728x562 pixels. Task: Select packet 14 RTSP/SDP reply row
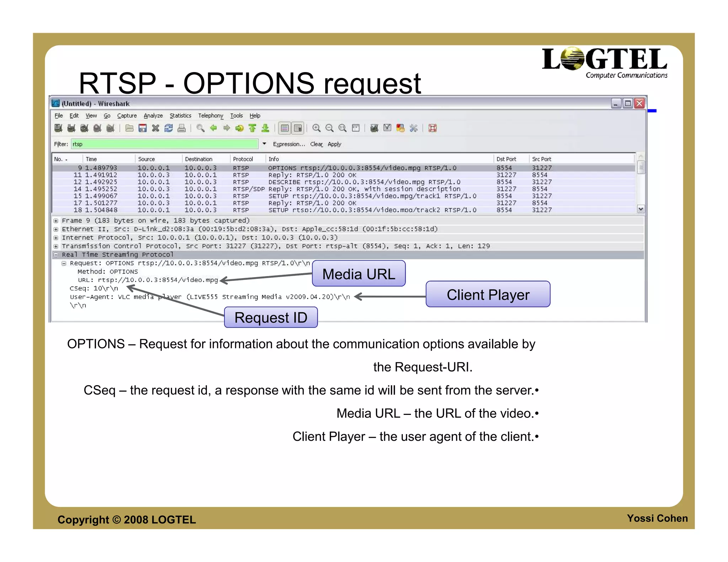pos(343,189)
